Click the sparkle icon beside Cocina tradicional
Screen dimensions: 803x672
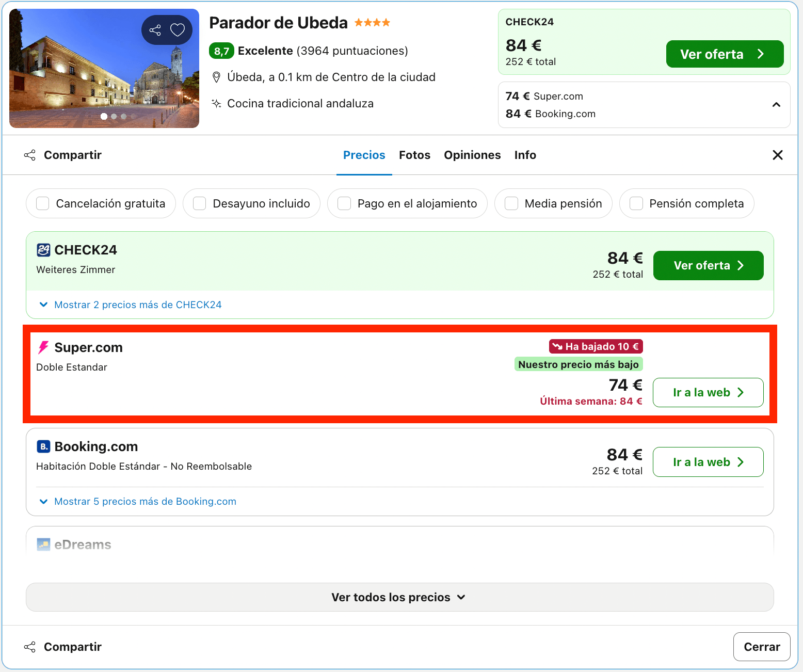click(x=216, y=103)
